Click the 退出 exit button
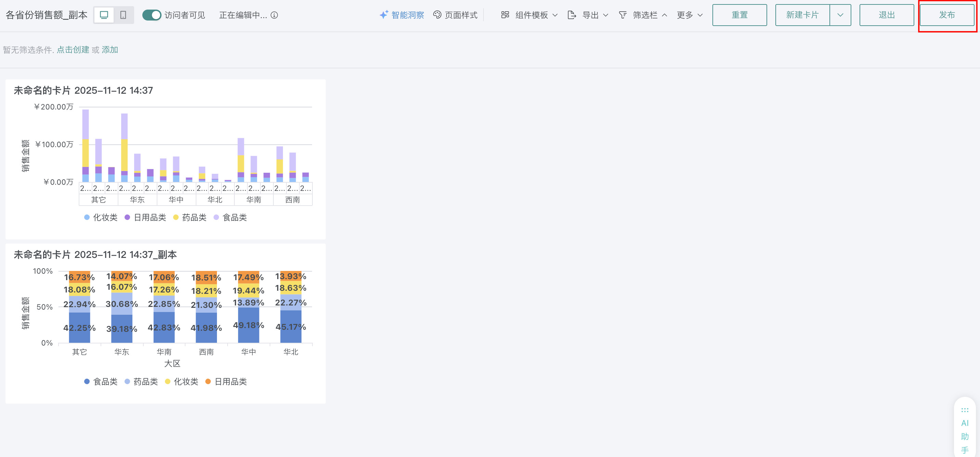 [x=886, y=15]
